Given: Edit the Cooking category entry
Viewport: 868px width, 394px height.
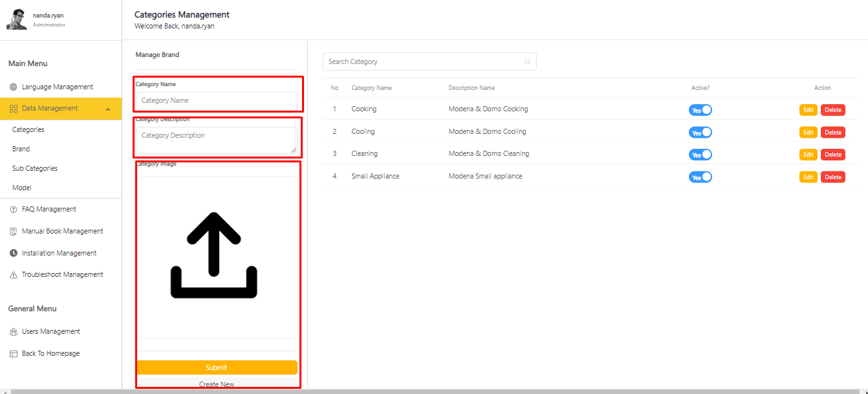Looking at the screenshot, I should 808,110.
